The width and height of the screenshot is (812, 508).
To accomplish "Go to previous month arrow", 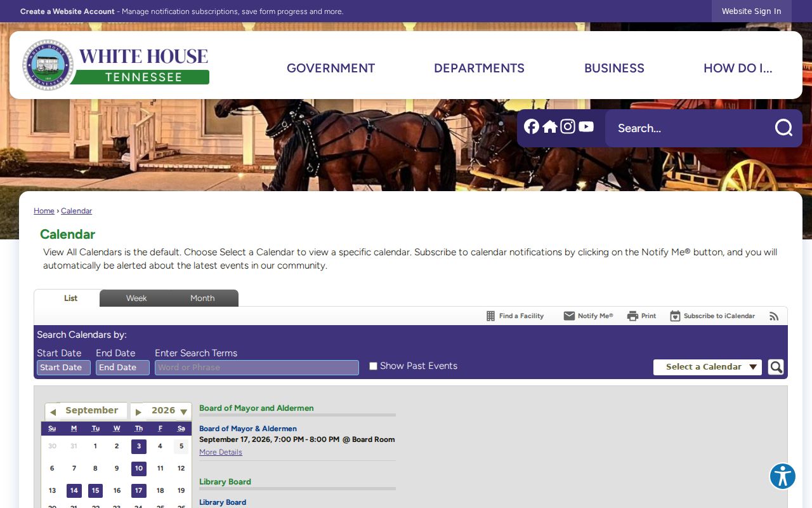I will point(53,412).
